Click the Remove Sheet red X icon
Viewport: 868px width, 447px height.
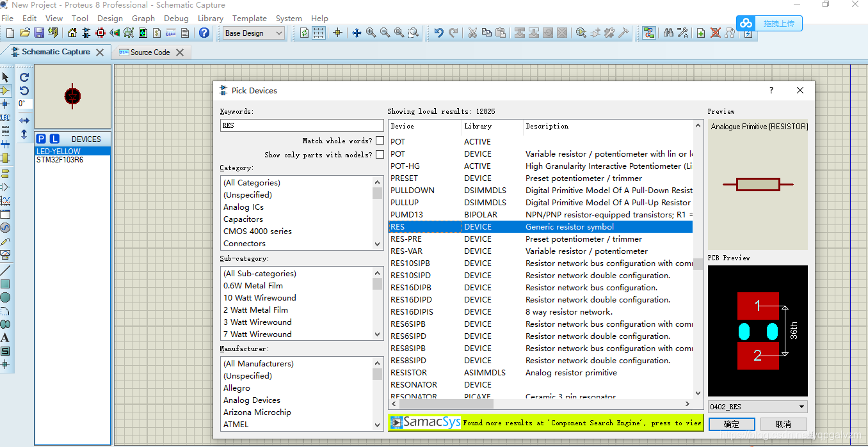point(715,33)
